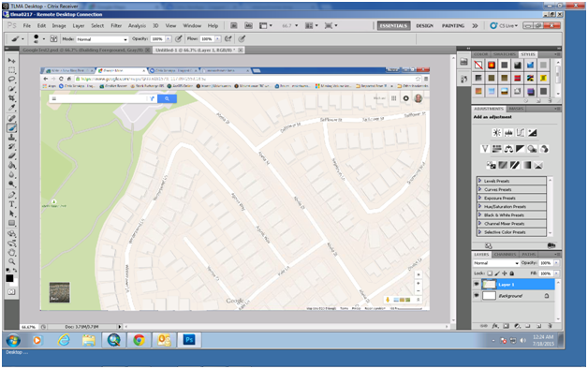Viewport: 588px width, 369px height.
Task: Open the Filter menu
Action: [116, 25]
